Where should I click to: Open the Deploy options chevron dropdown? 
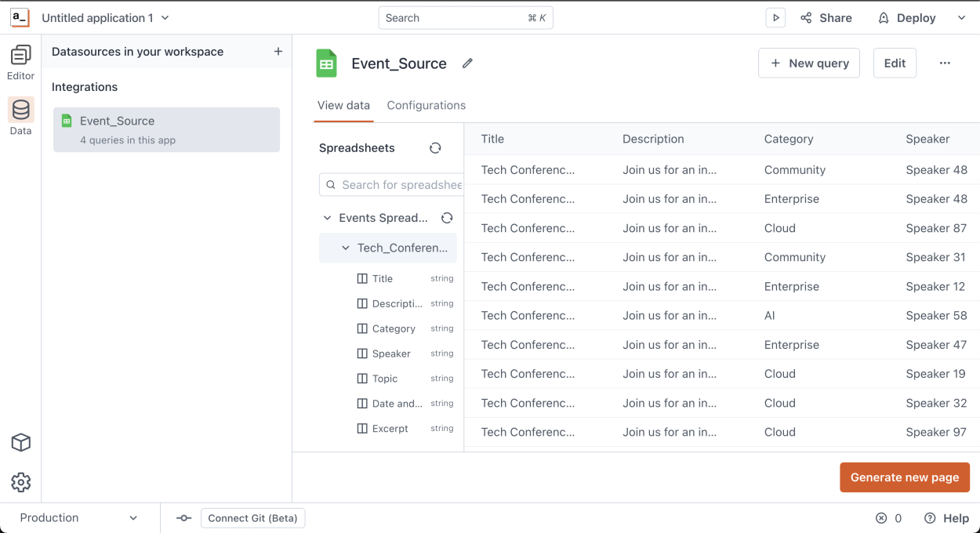point(962,17)
